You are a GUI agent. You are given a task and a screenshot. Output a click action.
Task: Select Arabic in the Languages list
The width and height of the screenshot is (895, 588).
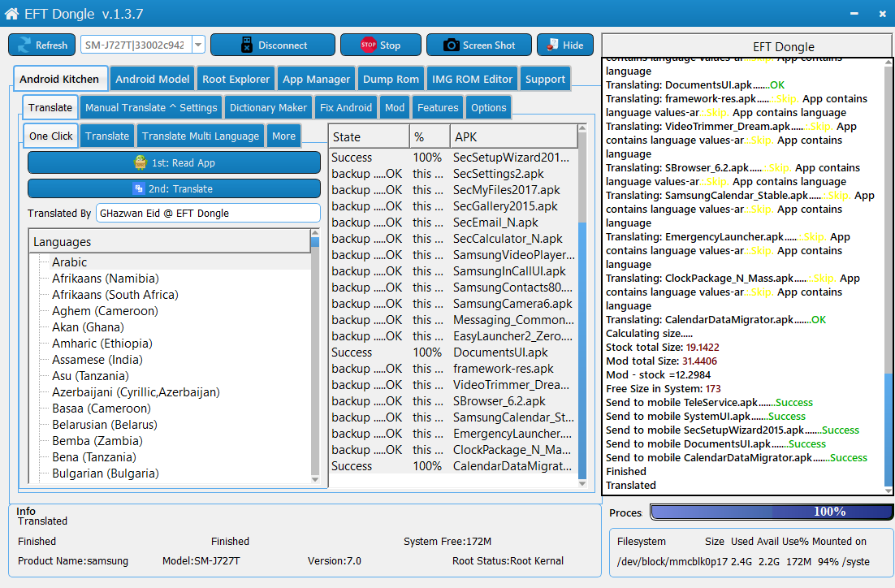70,262
